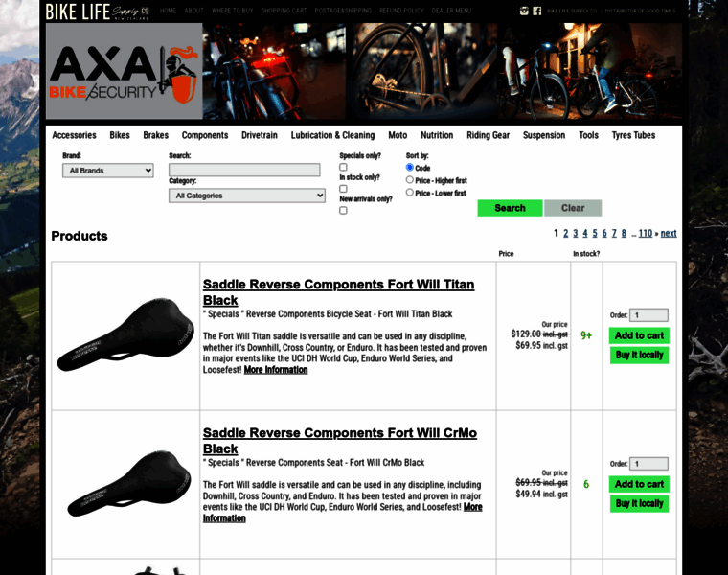Viewport: 728px width, 575px height.
Task: Click the Clear button
Action: coord(573,208)
